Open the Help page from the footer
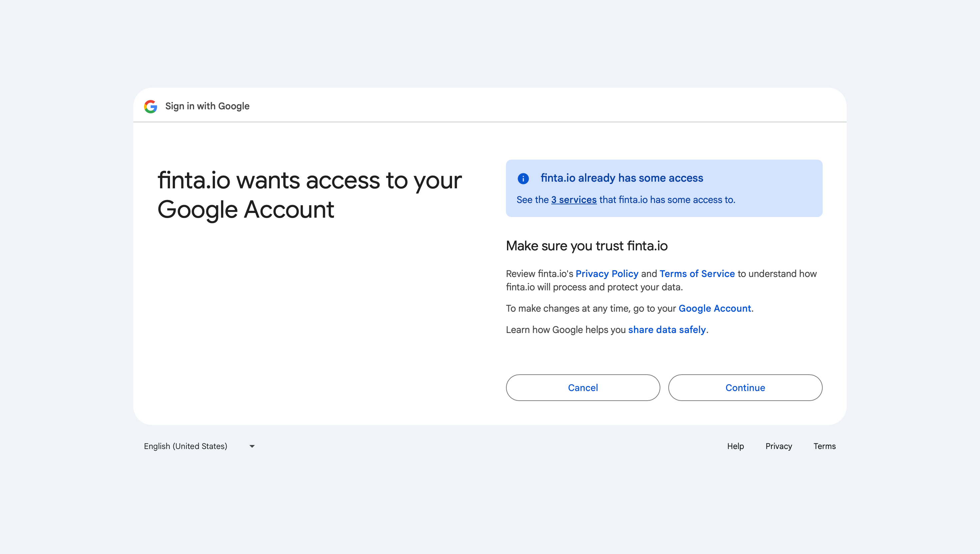 [x=735, y=446]
